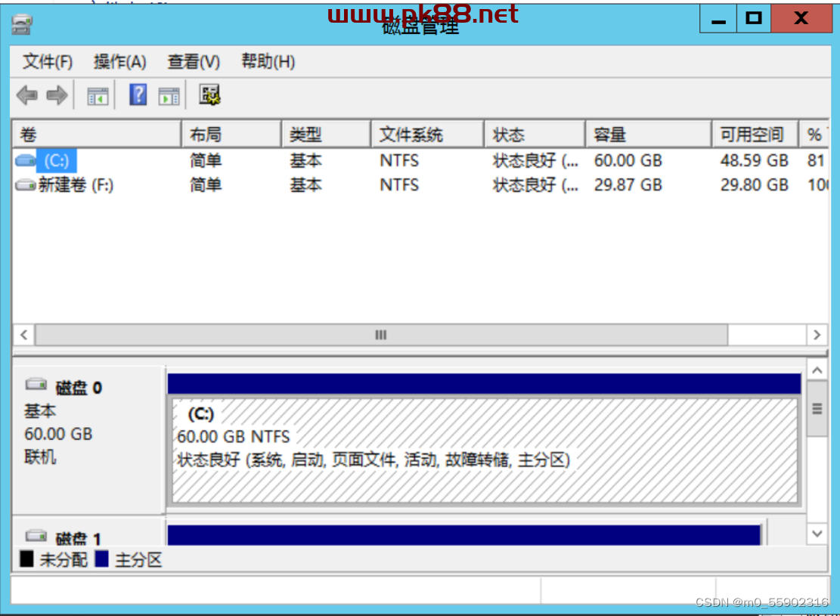Viewport: 840px width, 616px height.
Task: Select the 新建卷 (F:) volume row
Action: [75, 185]
